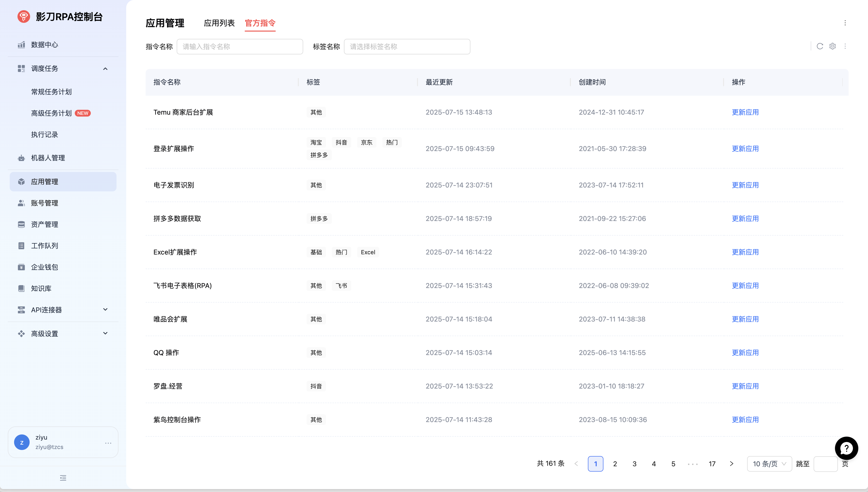This screenshot has width=868, height=492.
Task: Collapse sidebar using bottom menu-fold icon
Action: (x=63, y=478)
